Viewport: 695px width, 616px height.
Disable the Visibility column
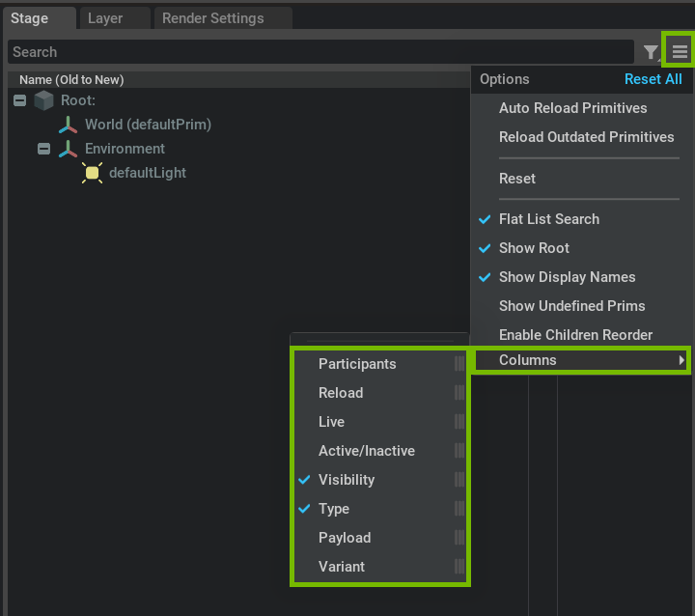(347, 480)
